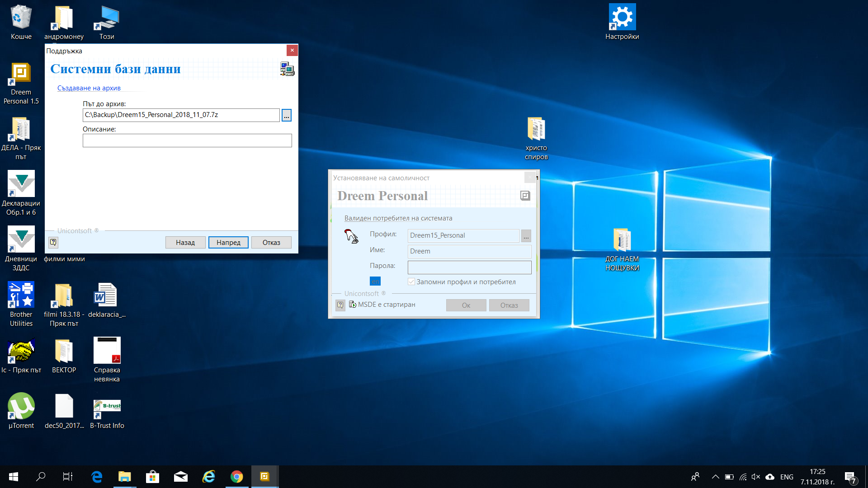This screenshot has width=868, height=488.
Task: Open Wi-Fi network tray icon
Action: (743, 477)
